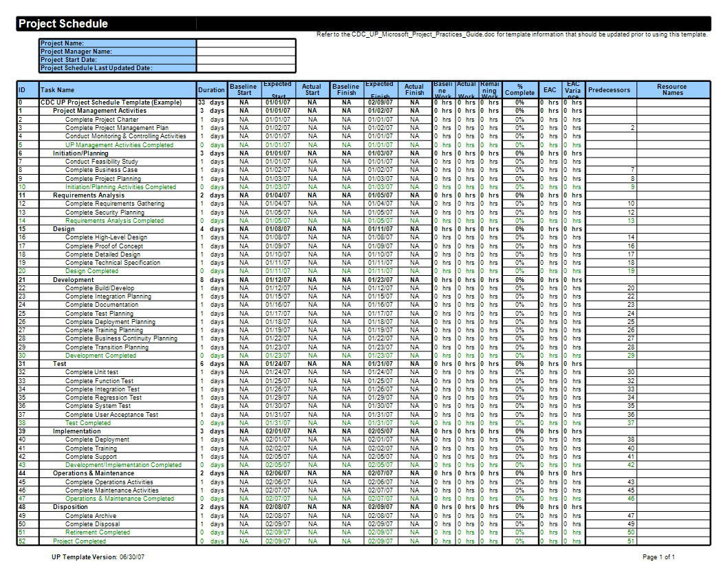Click the "Complete Archive" task name

pyautogui.click(x=91, y=516)
